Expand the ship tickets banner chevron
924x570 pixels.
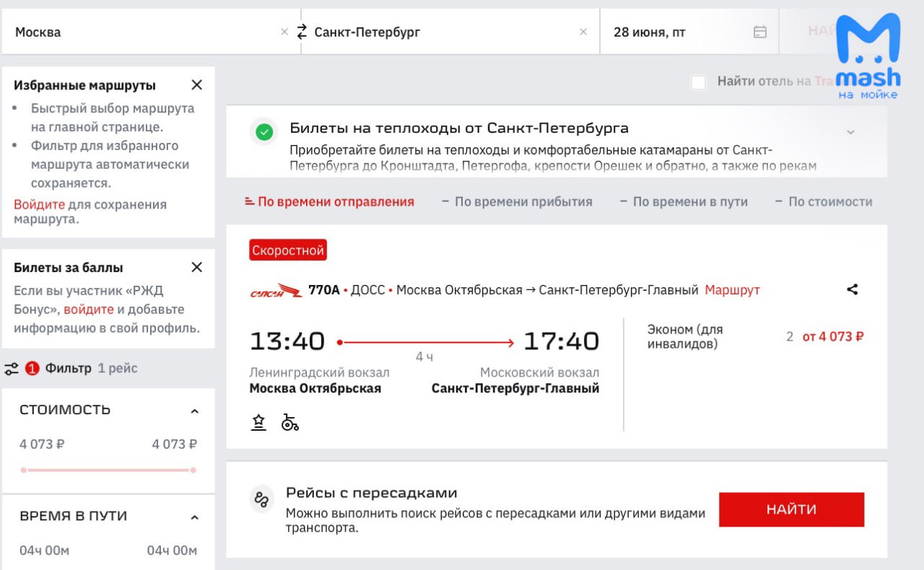tap(850, 132)
